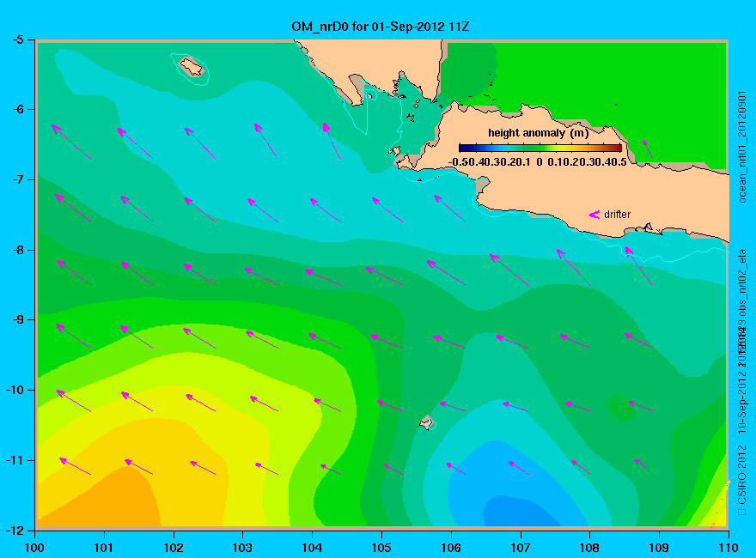
Task: Click y-axis label -5
Action: click(x=17, y=39)
